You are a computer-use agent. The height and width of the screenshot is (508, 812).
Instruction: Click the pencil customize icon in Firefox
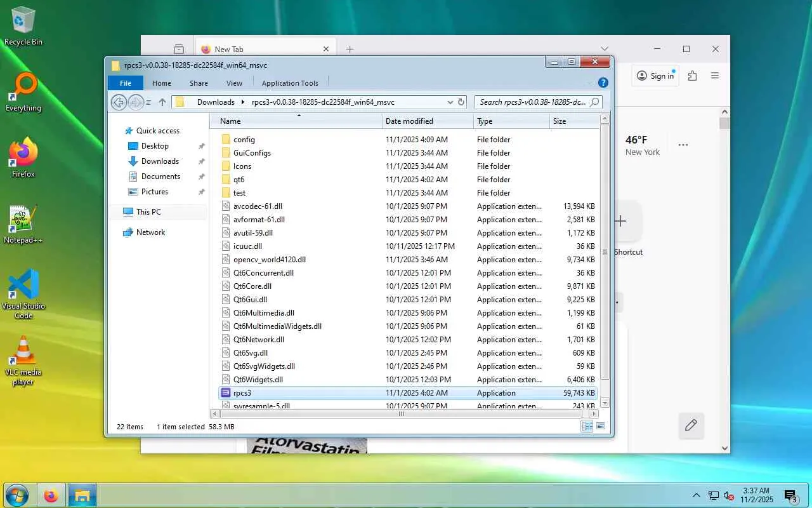click(x=691, y=425)
